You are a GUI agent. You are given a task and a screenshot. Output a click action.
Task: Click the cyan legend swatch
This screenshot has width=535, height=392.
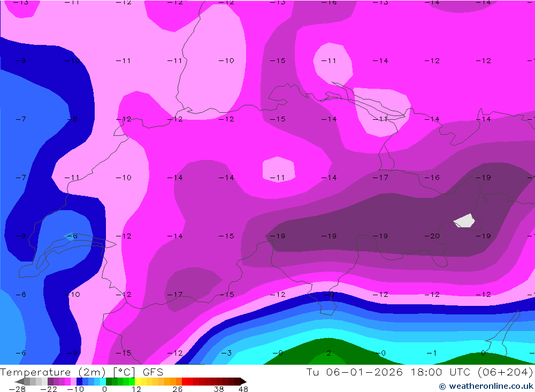point(103,381)
